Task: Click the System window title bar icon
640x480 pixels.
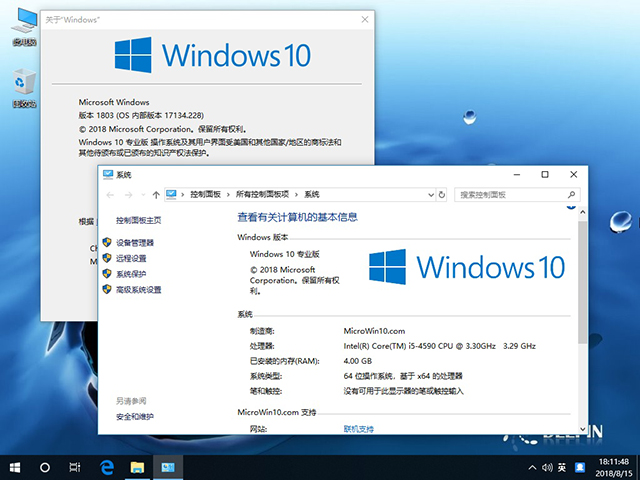Action: [x=108, y=175]
